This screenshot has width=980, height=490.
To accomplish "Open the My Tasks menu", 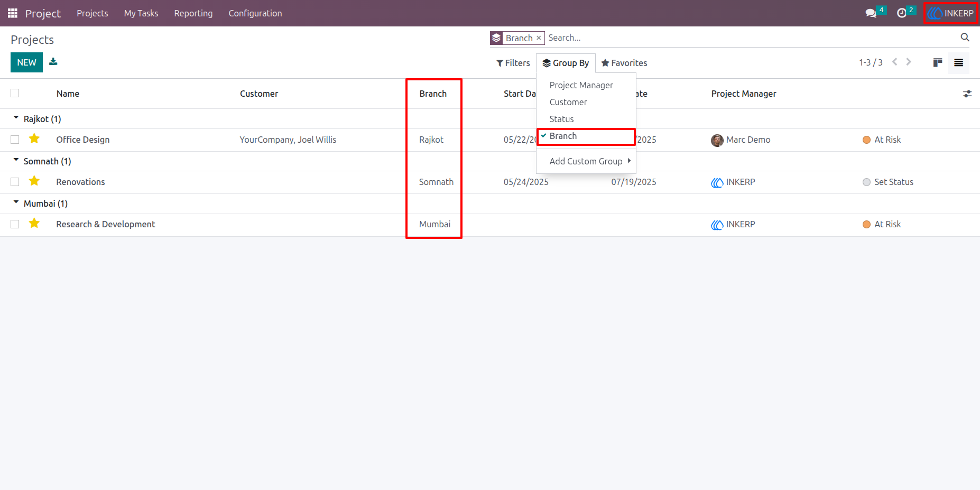I will 141,13.
